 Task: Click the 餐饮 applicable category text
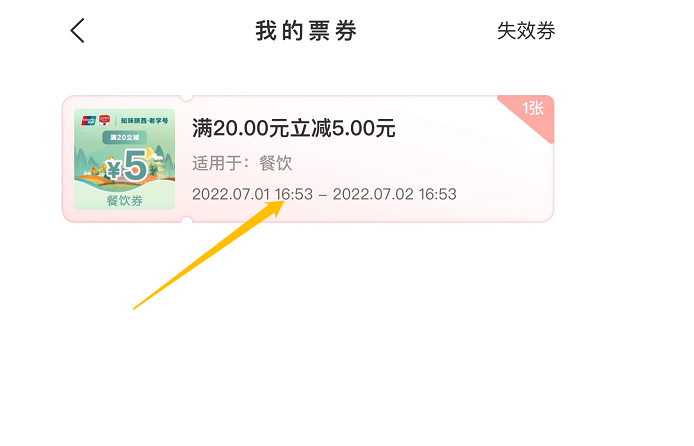pyautogui.click(x=275, y=163)
